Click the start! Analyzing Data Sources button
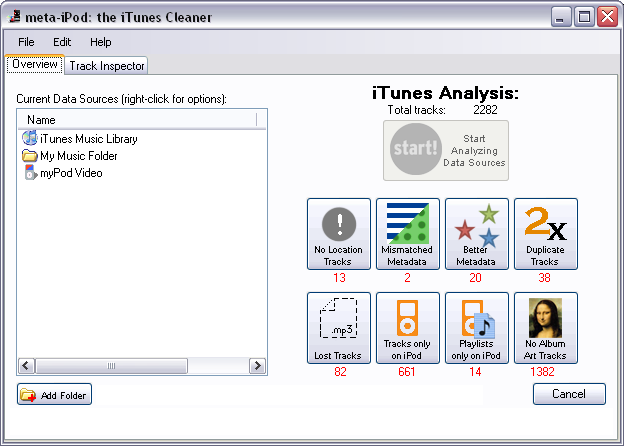Image resolution: width=624 pixels, height=446 pixels. (x=446, y=150)
